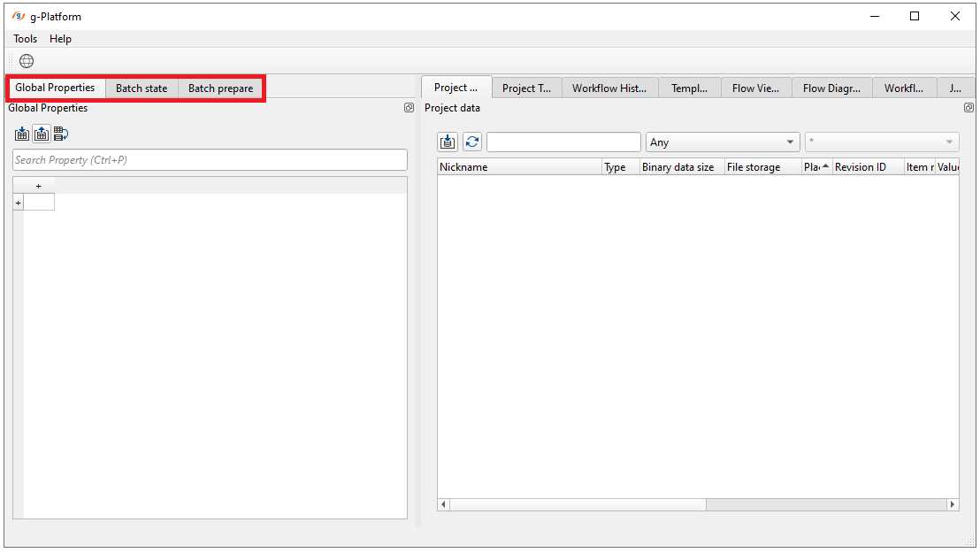Undock the Global Properties panel
The height and width of the screenshot is (553, 980).
(x=409, y=108)
